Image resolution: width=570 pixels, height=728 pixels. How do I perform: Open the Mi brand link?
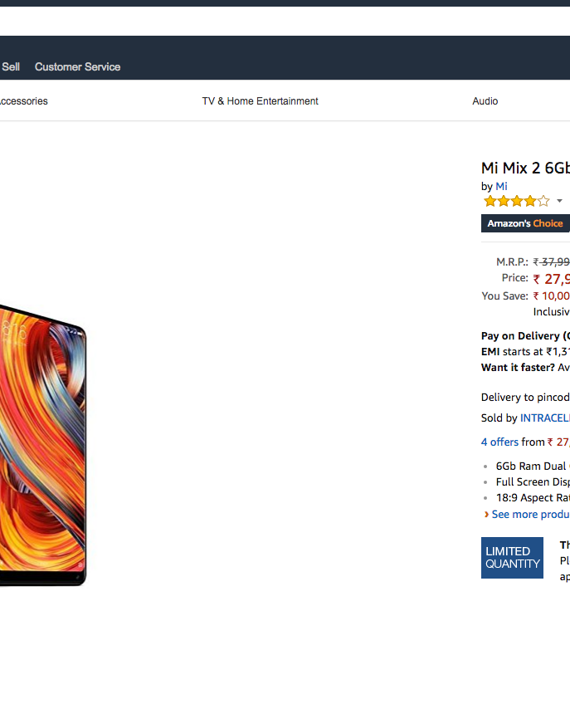pos(501,187)
